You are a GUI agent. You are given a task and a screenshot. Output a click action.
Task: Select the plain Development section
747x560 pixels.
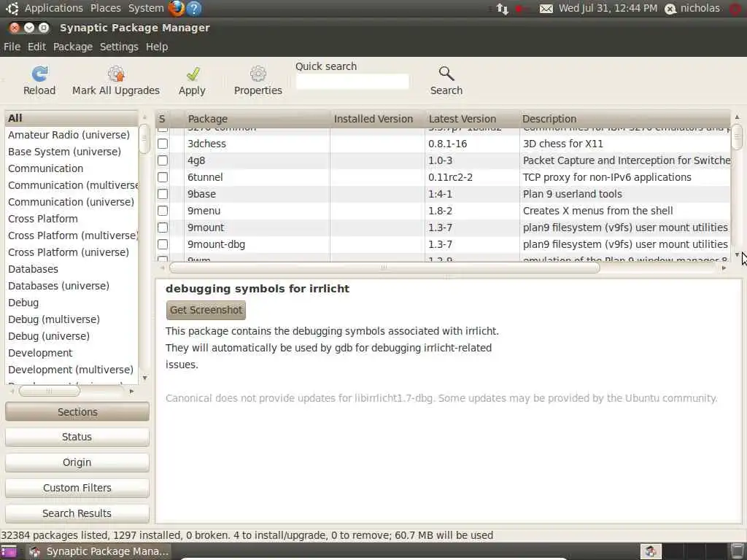click(71, 353)
